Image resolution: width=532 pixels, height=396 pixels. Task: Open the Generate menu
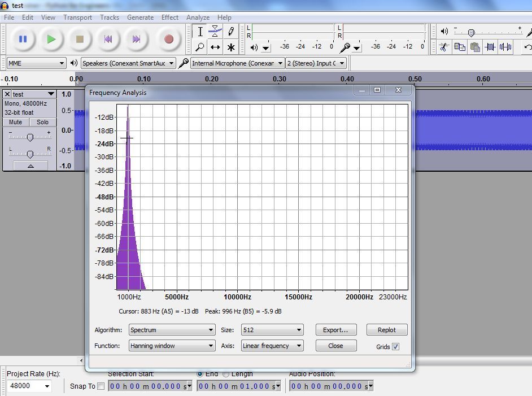(141, 18)
